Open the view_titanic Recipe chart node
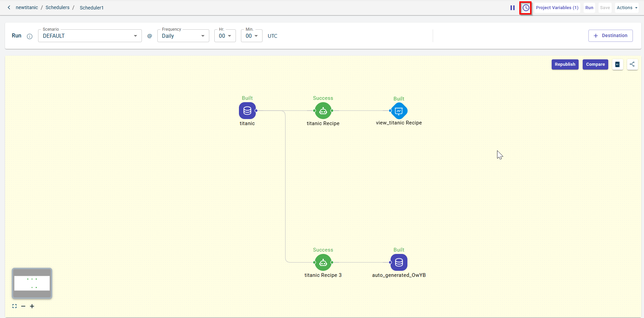 click(399, 111)
